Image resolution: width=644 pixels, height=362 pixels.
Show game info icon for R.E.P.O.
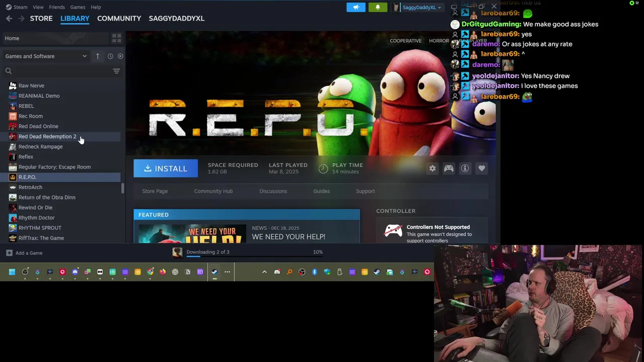pyautogui.click(x=465, y=169)
